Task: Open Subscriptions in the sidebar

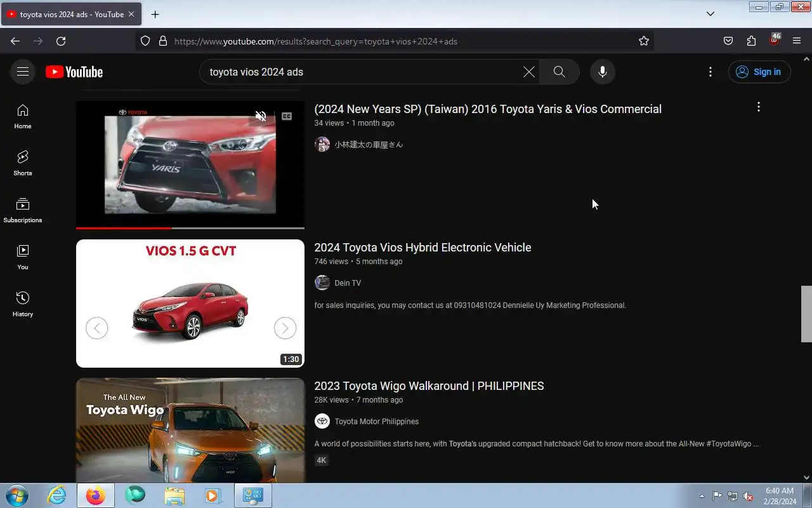Action: [23, 210]
